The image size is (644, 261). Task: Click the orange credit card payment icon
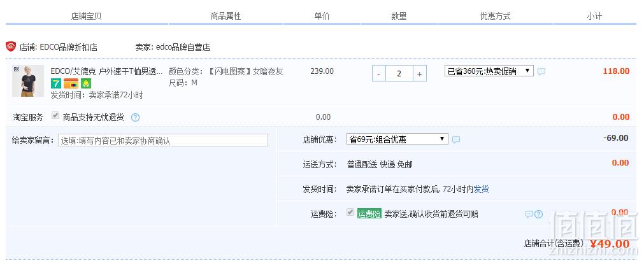(71, 83)
